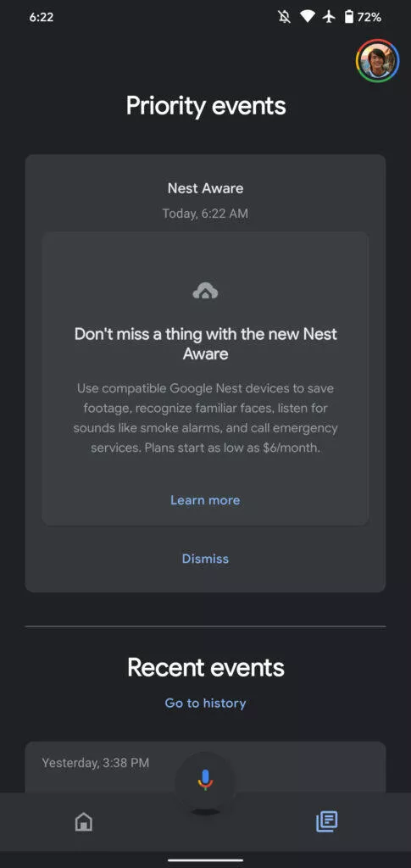Tap the Google Assistant microphone

205,780
